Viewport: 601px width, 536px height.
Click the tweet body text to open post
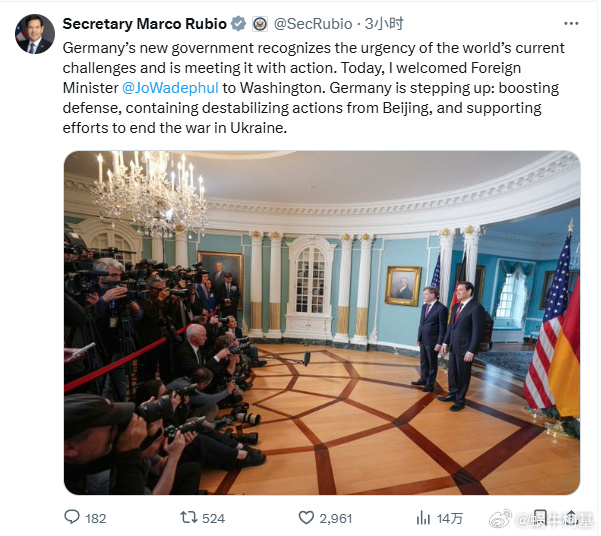pyautogui.click(x=313, y=88)
